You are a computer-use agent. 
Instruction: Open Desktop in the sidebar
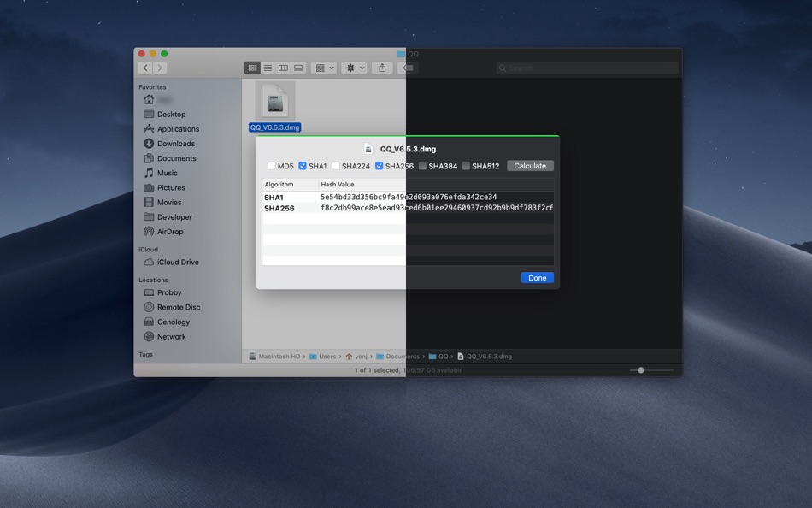pyautogui.click(x=165, y=114)
